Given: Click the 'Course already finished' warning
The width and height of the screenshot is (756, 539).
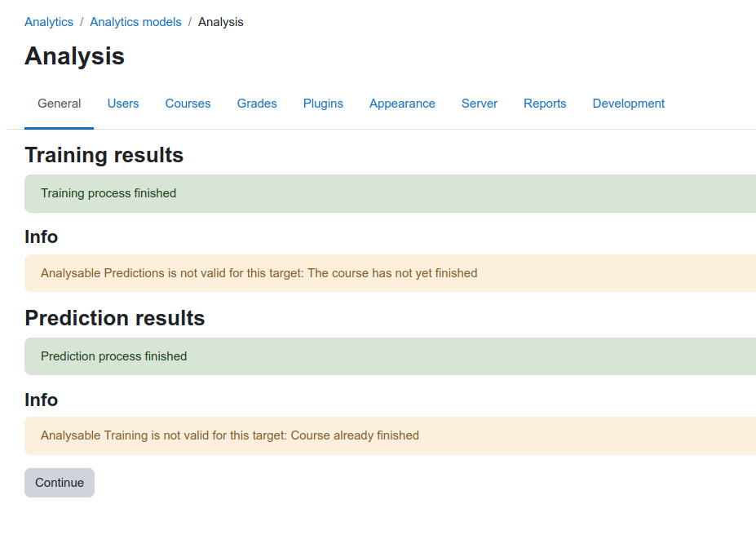Looking at the screenshot, I should tap(390, 435).
